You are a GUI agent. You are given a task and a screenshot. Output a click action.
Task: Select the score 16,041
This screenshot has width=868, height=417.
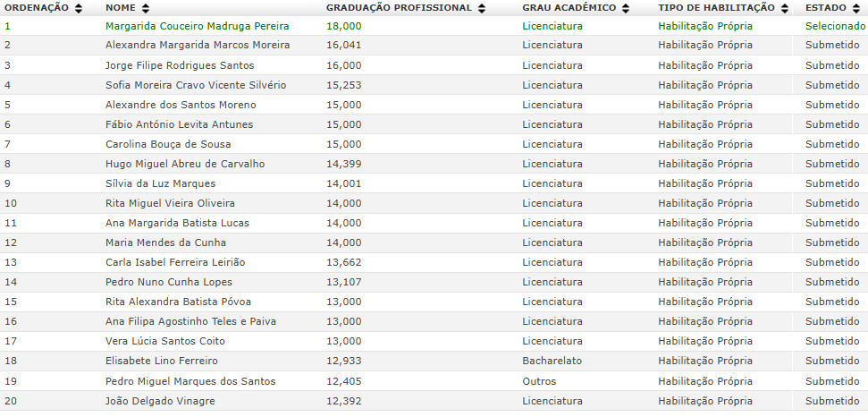(x=344, y=45)
